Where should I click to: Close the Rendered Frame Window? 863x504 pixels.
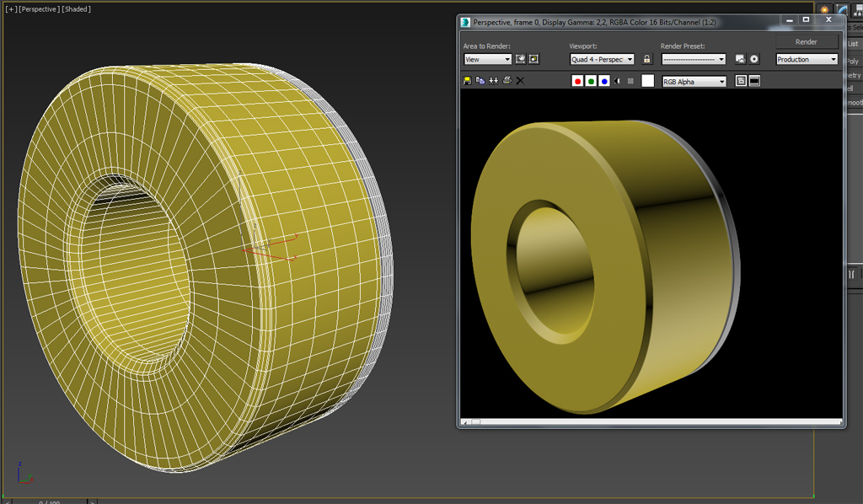[828, 20]
